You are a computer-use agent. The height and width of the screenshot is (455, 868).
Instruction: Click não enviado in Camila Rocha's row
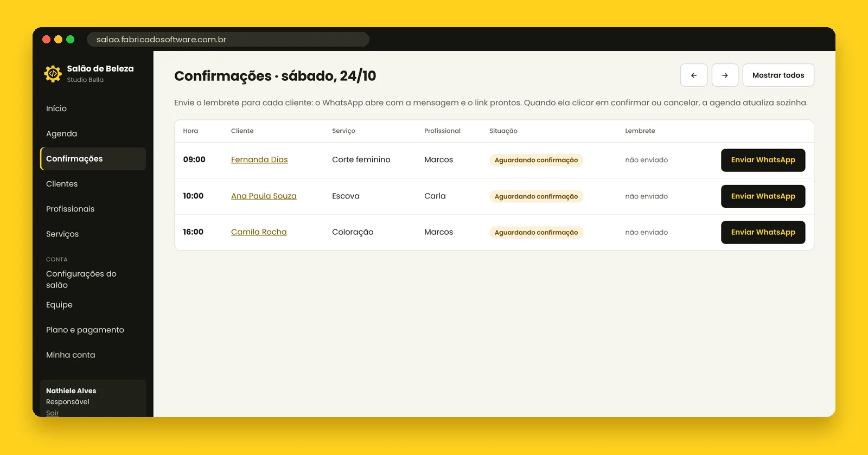(647, 232)
